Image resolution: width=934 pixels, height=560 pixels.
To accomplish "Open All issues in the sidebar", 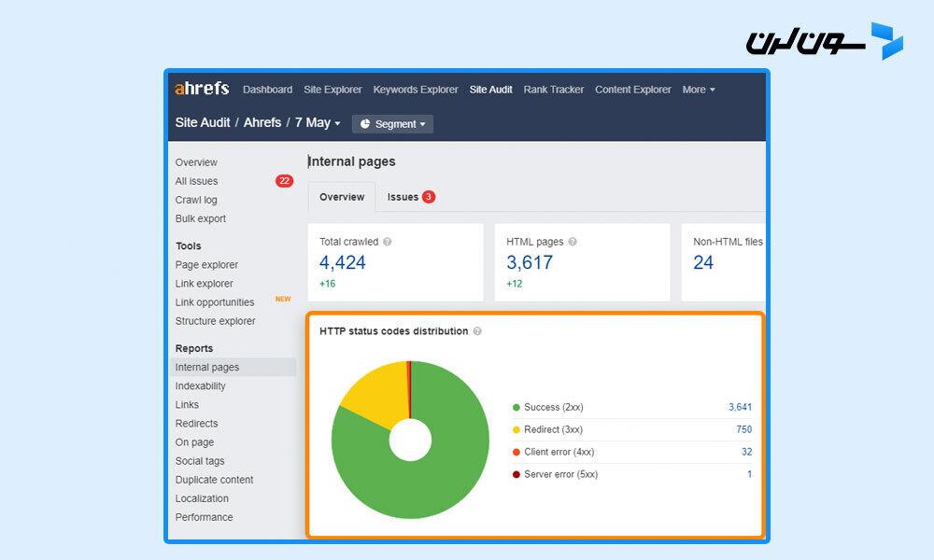I will point(196,181).
